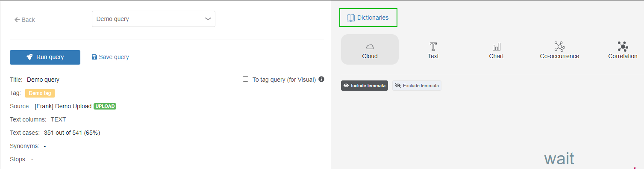The height and width of the screenshot is (169, 644).
Task: Click the Run query button
Action: (45, 57)
